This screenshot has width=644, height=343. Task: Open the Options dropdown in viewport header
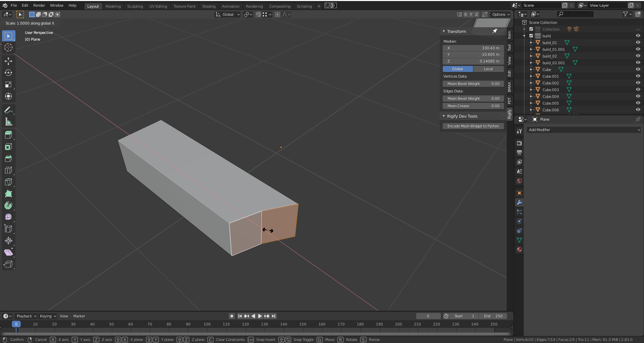[x=501, y=14]
